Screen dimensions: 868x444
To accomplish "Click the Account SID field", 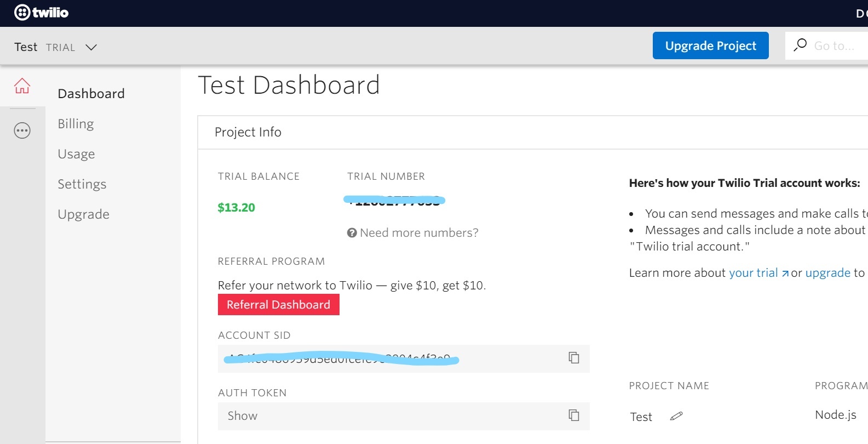I will click(x=404, y=358).
